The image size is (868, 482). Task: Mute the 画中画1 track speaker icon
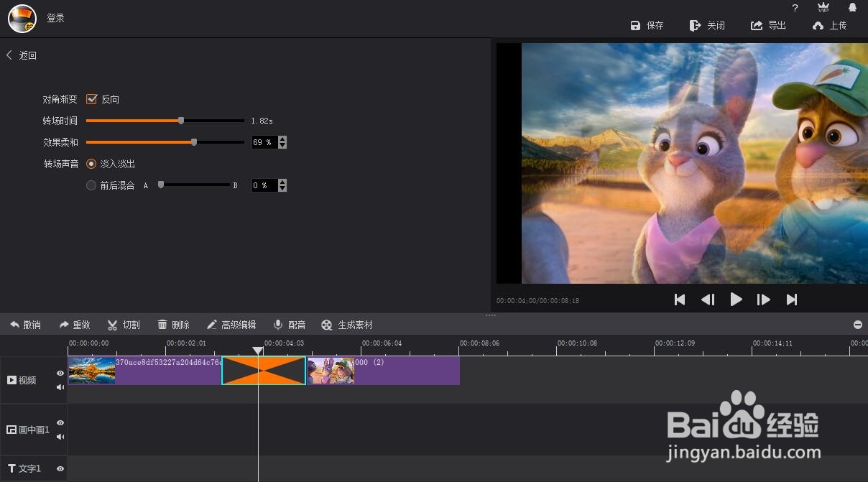60,437
